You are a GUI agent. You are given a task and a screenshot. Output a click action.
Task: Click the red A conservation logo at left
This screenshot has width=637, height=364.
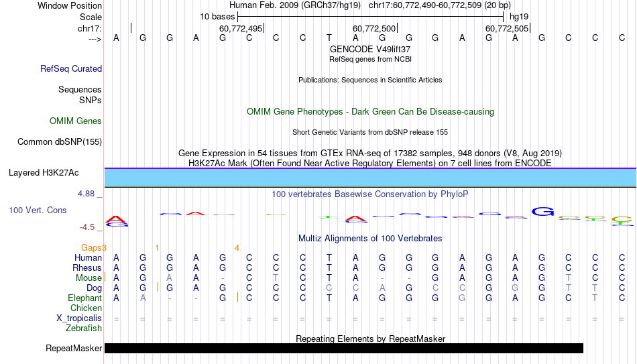coord(117,220)
